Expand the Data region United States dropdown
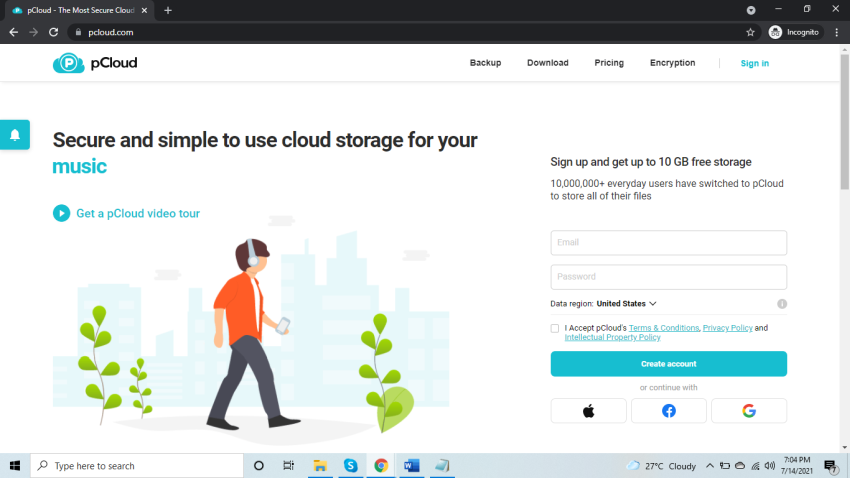The width and height of the screenshot is (850, 478). coord(627,303)
